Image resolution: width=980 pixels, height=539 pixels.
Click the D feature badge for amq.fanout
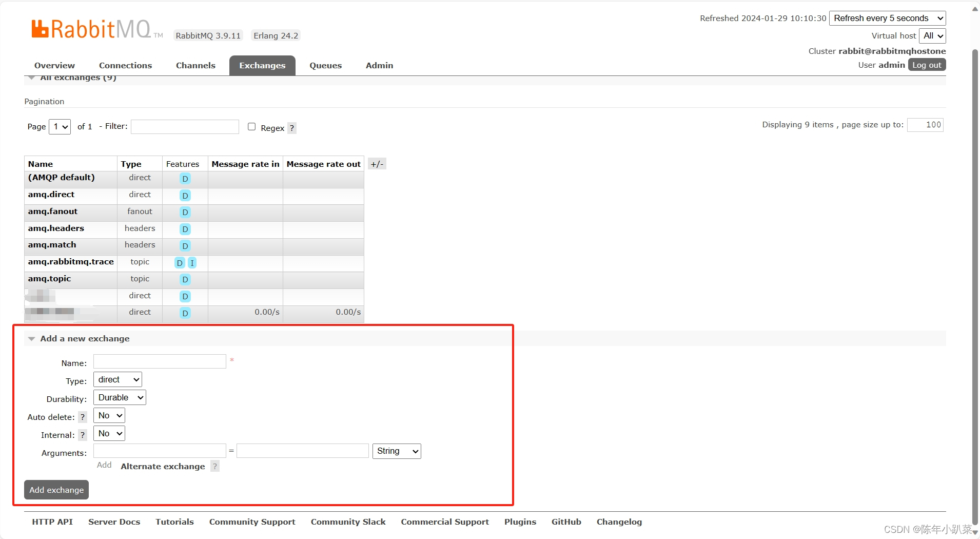pos(185,212)
